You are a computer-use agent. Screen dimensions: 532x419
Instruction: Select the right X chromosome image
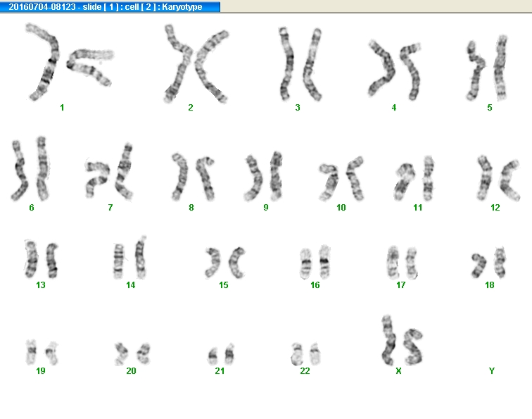(412, 346)
